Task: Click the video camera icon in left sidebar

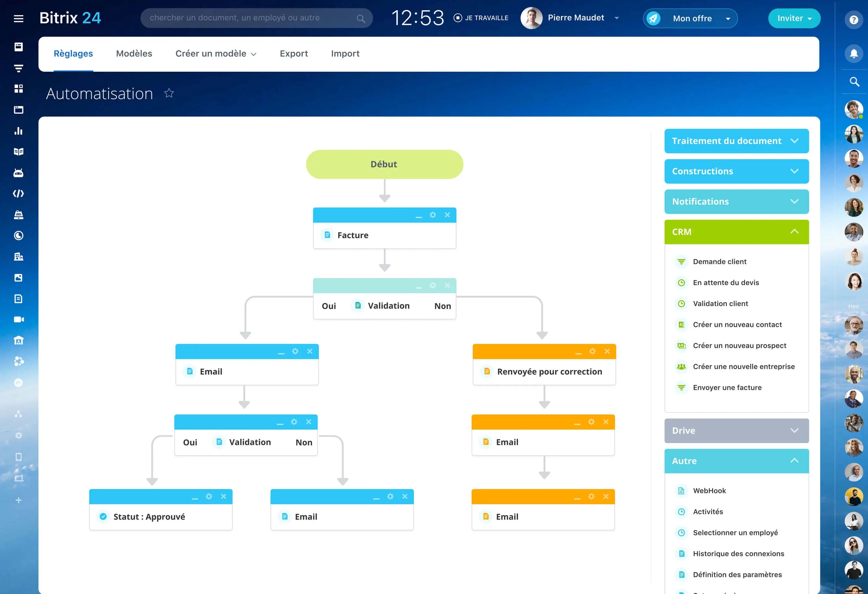Action: (18, 319)
